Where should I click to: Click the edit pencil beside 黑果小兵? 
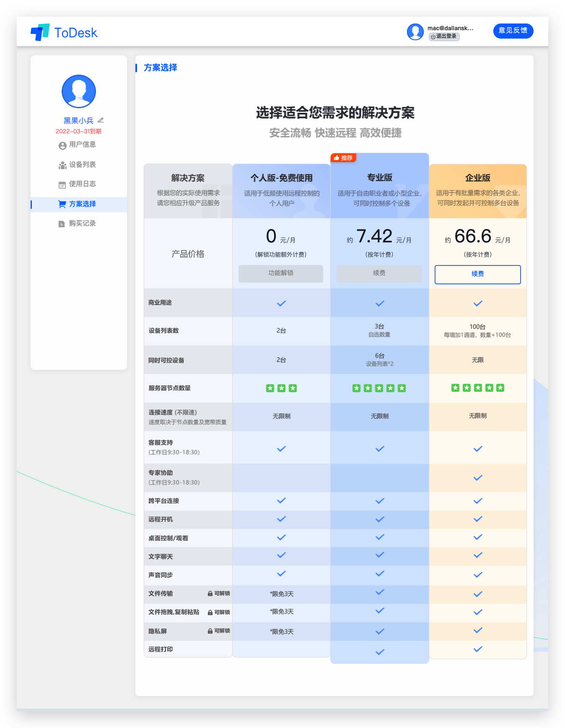pos(101,120)
